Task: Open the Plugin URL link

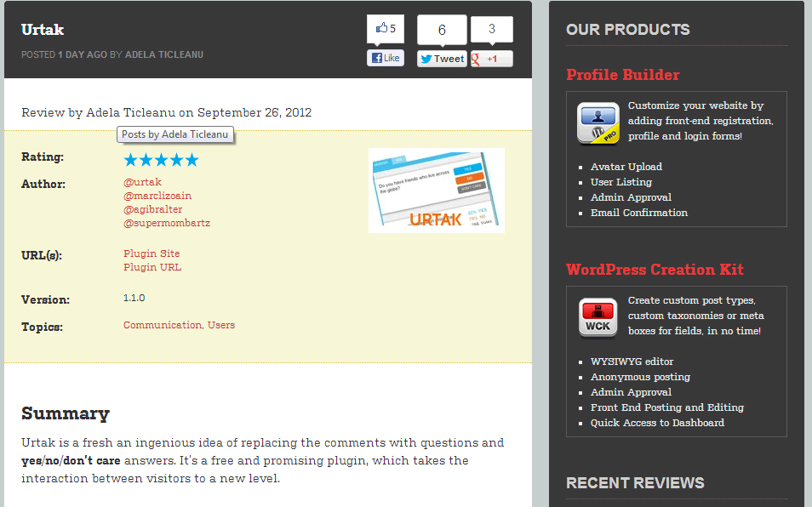Action: click(x=152, y=267)
